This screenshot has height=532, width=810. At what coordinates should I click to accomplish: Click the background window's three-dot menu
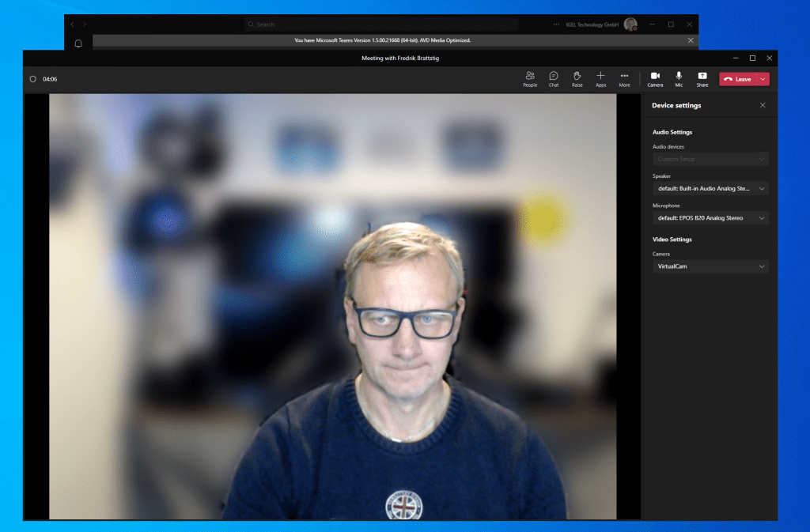(557, 25)
